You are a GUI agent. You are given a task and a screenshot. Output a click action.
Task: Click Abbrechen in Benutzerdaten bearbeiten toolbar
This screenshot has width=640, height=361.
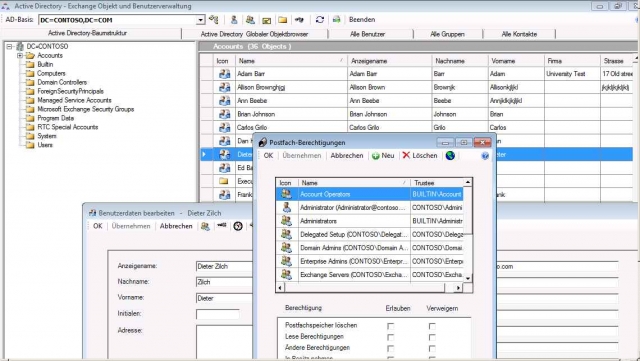tap(176, 226)
